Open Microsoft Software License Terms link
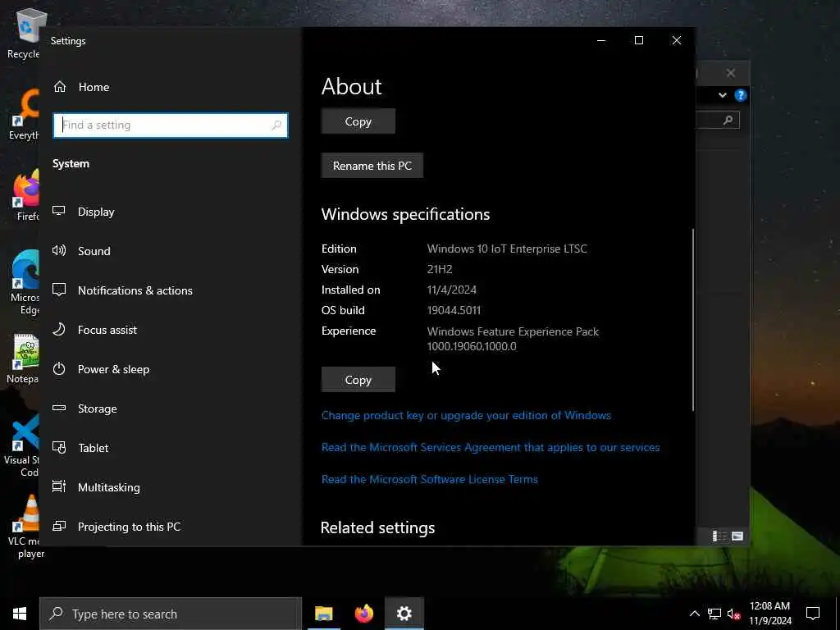Viewport: 840px width, 630px height. tap(430, 479)
